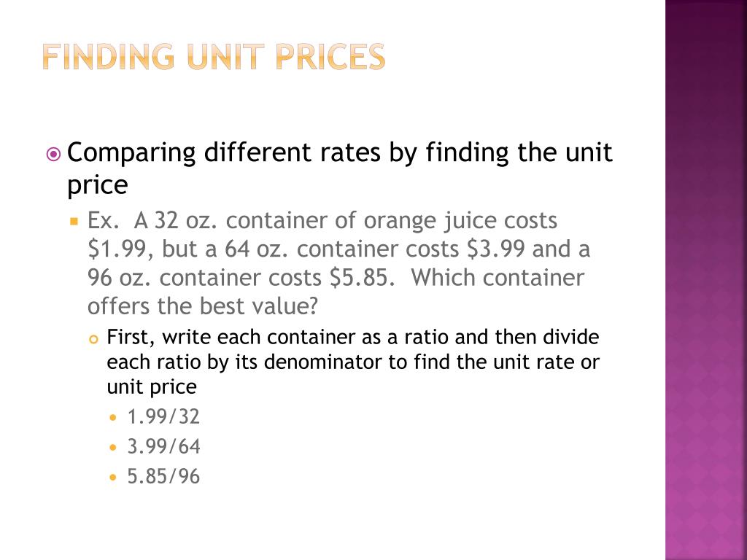Screen dimensions: 747x560
Task: Select the ratio text 3.99/64
Action: coord(163,447)
